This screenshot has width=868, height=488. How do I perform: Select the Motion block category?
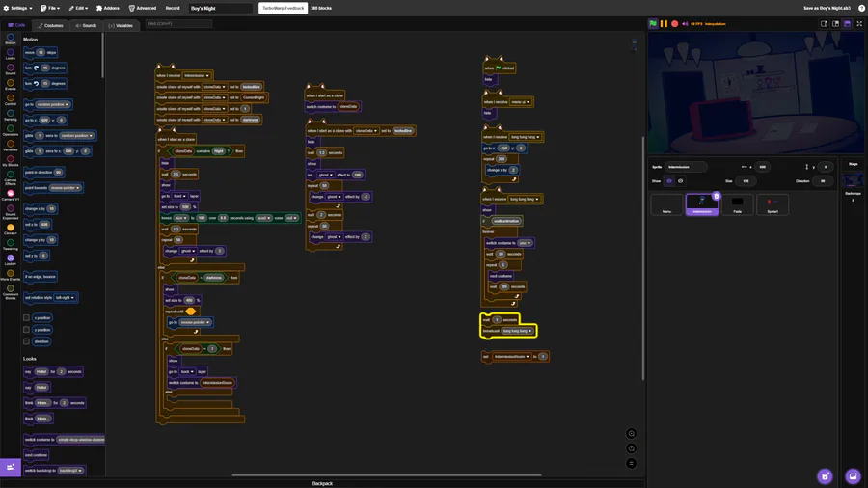pos(10,39)
